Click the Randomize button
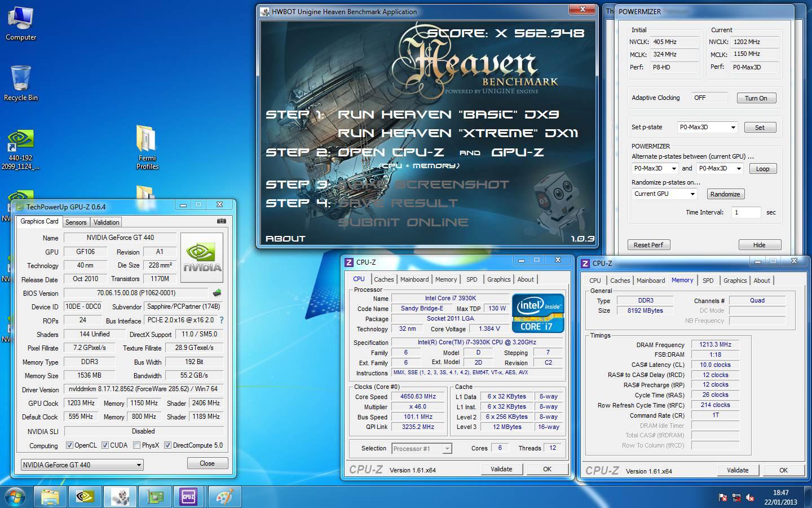The height and width of the screenshot is (508, 812). 725,194
